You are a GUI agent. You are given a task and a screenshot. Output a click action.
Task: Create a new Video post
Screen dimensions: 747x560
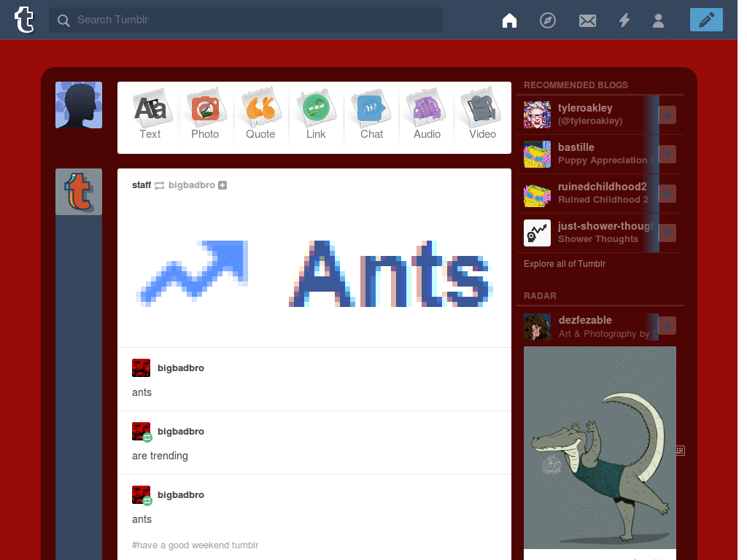[x=482, y=114]
